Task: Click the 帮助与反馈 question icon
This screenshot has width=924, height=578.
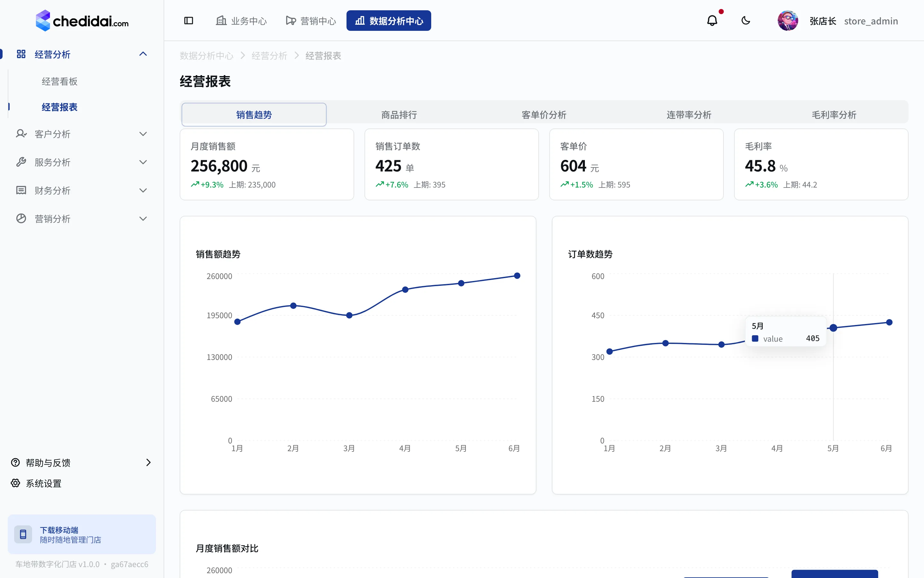Action: click(x=15, y=462)
